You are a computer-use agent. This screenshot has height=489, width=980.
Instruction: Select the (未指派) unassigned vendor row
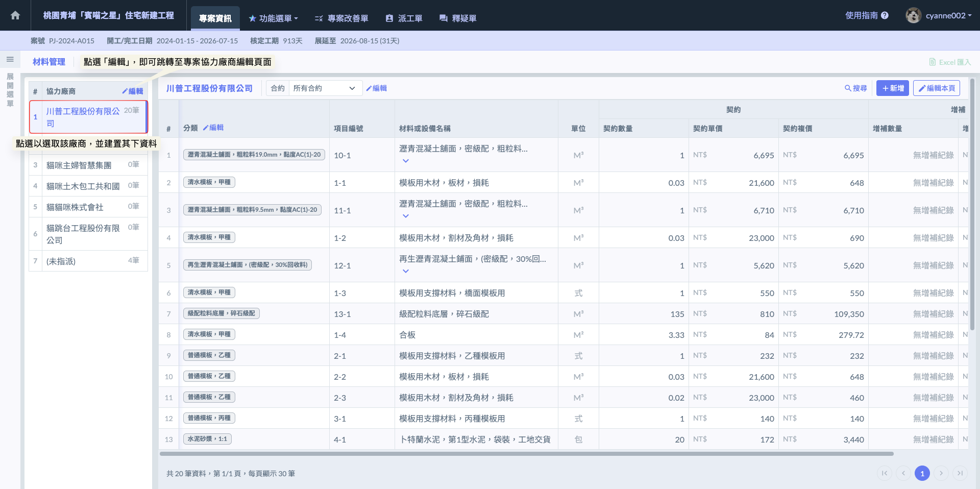61,261
